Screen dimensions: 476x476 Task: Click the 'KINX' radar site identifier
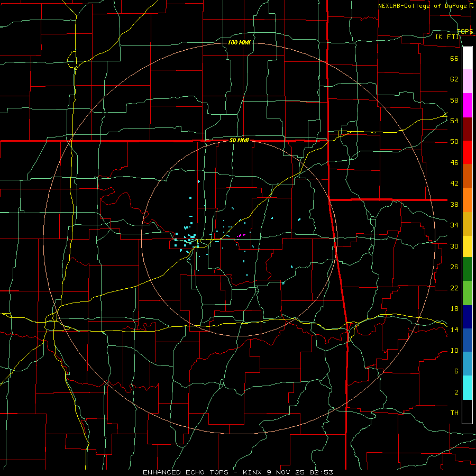coord(253,472)
